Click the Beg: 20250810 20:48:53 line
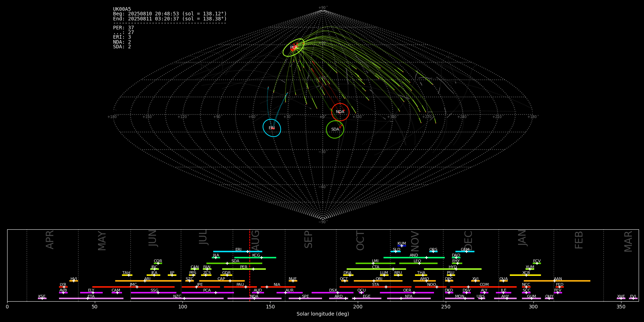 coord(170,14)
